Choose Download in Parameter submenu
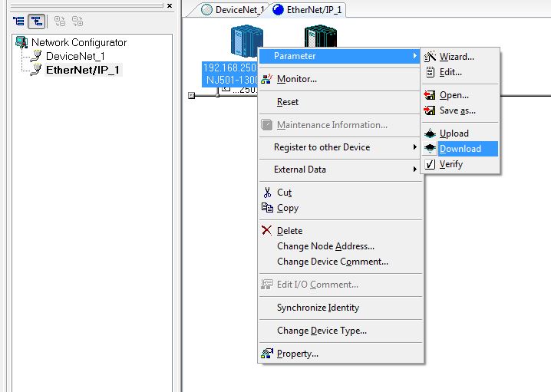Image resolution: width=551 pixels, height=392 pixels. (460, 149)
